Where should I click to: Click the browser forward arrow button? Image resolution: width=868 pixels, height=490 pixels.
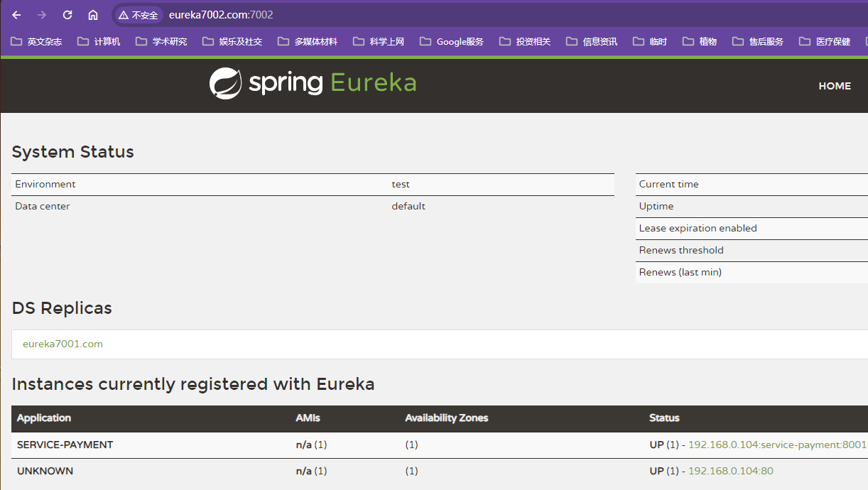42,15
